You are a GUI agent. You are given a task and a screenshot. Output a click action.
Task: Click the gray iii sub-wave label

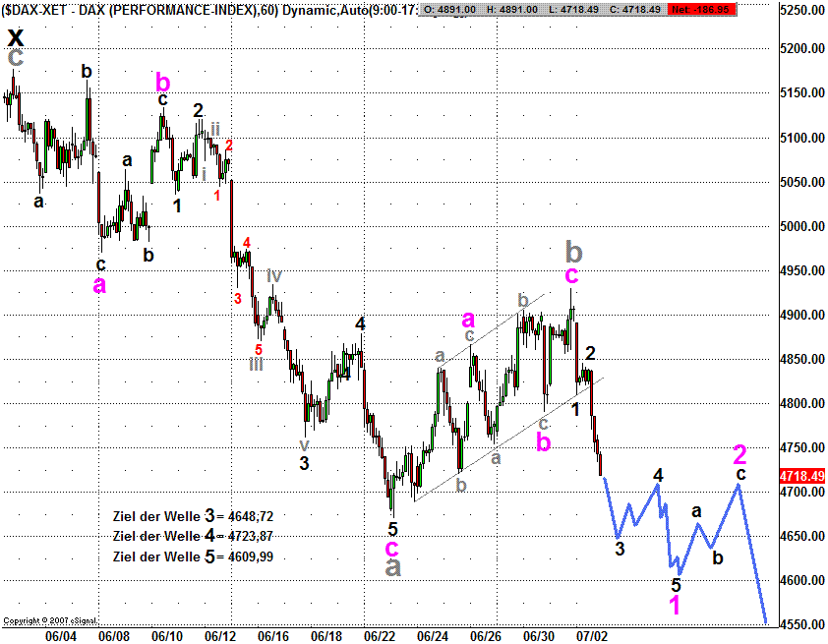click(256, 364)
